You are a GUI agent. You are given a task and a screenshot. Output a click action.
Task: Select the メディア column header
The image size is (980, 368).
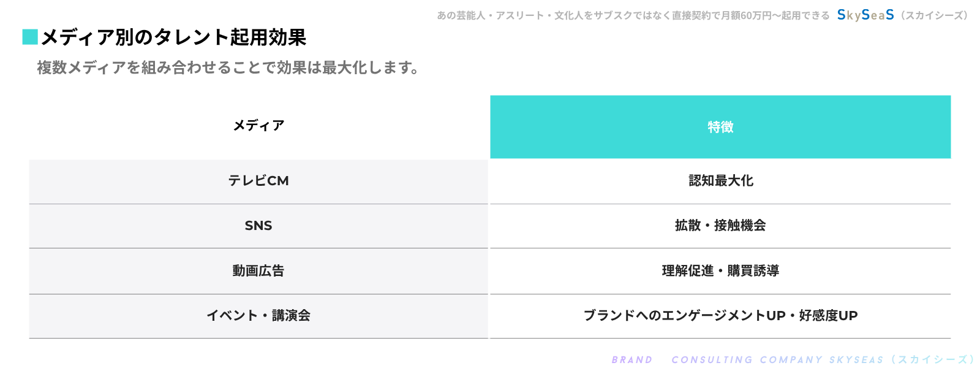(x=258, y=126)
